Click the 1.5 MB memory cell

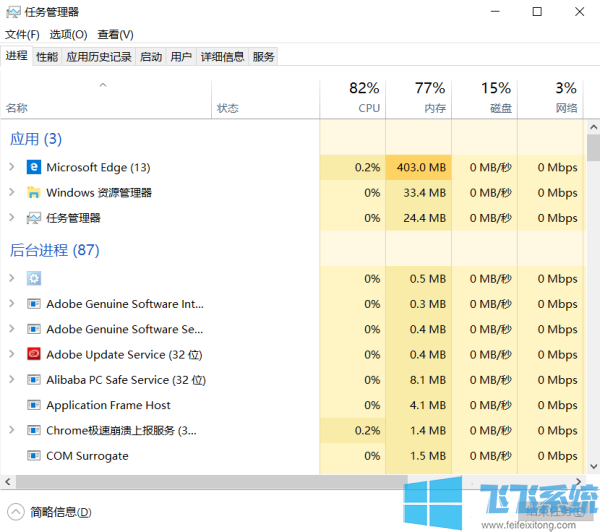click(x=419, y=456)
